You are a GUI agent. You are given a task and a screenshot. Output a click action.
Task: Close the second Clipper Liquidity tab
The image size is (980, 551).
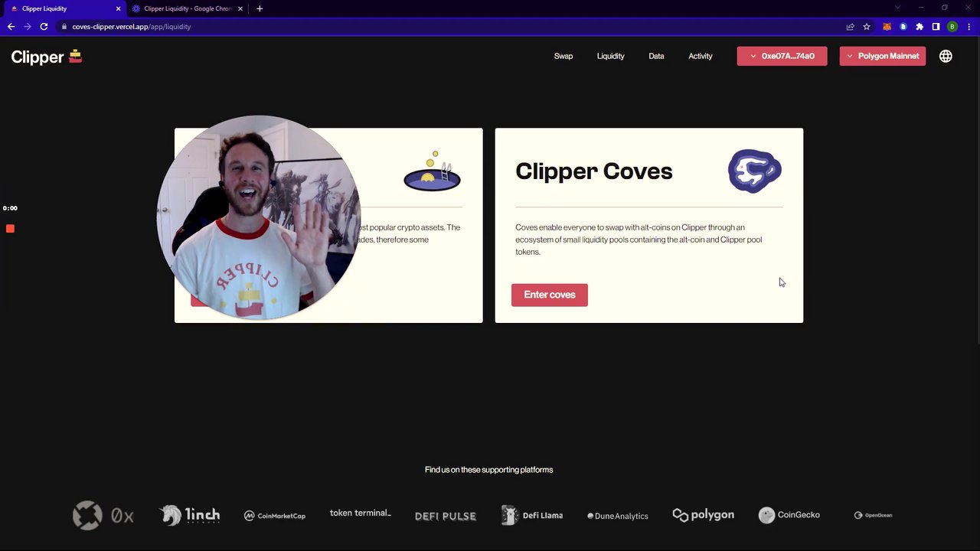pyautogui.click(x=242, y=8)
